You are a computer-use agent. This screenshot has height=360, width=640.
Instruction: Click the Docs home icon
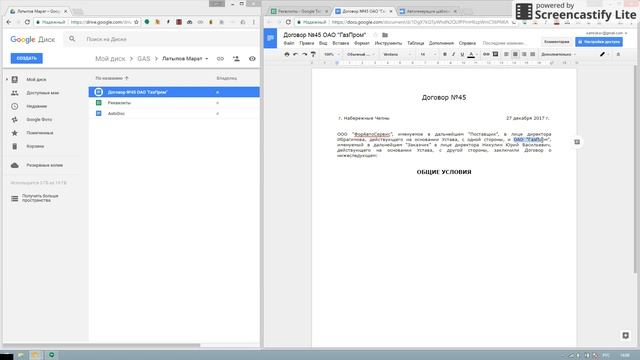point(270,38)
